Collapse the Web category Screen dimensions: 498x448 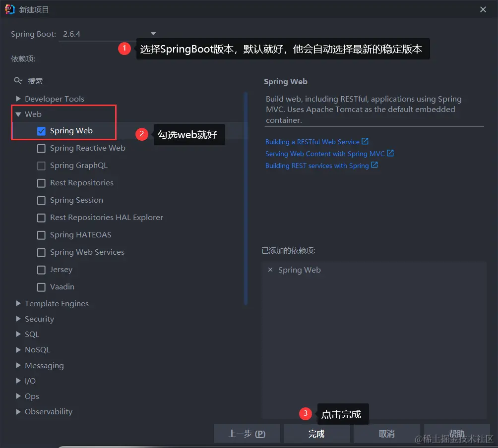click(18, 114)
